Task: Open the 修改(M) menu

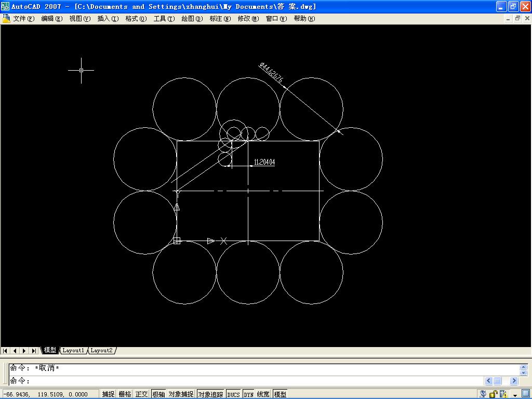Action: (248, 19)
